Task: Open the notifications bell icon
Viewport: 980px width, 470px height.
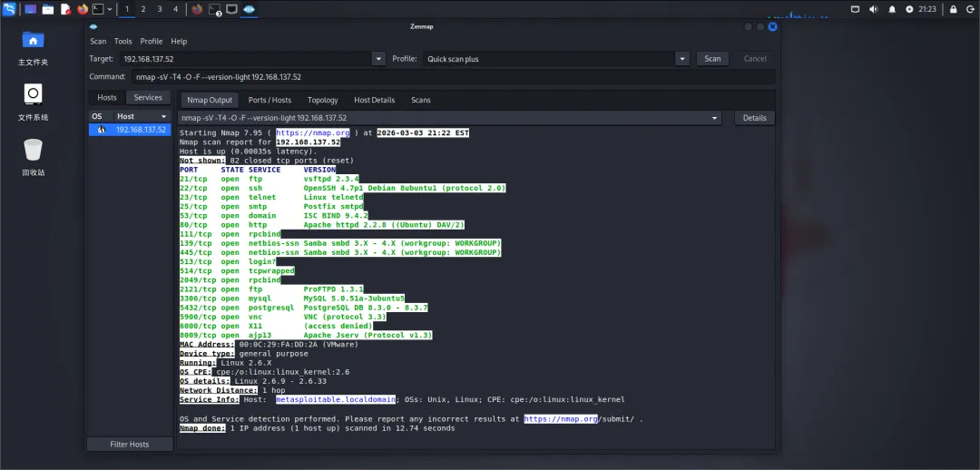Action: pyautogui.click(x=892, y=9)
